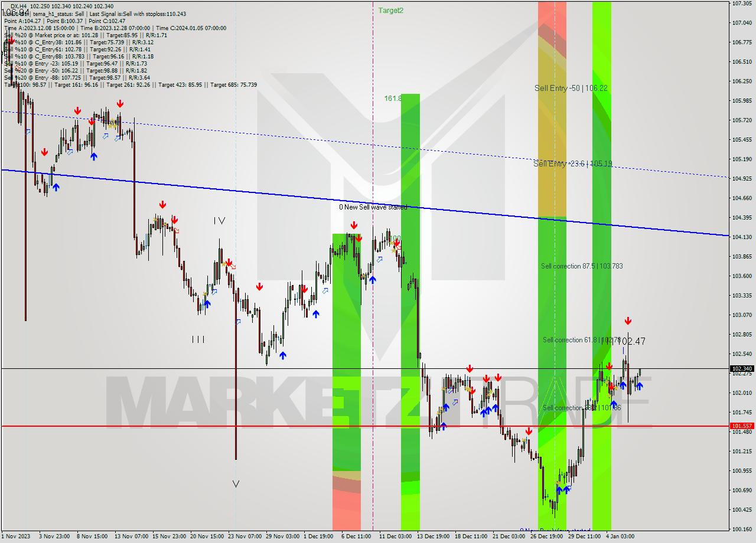Screen dimensions: 756x543
Task: Click the '8 Nov 15:00' date label
Action: tap(92, 537)
